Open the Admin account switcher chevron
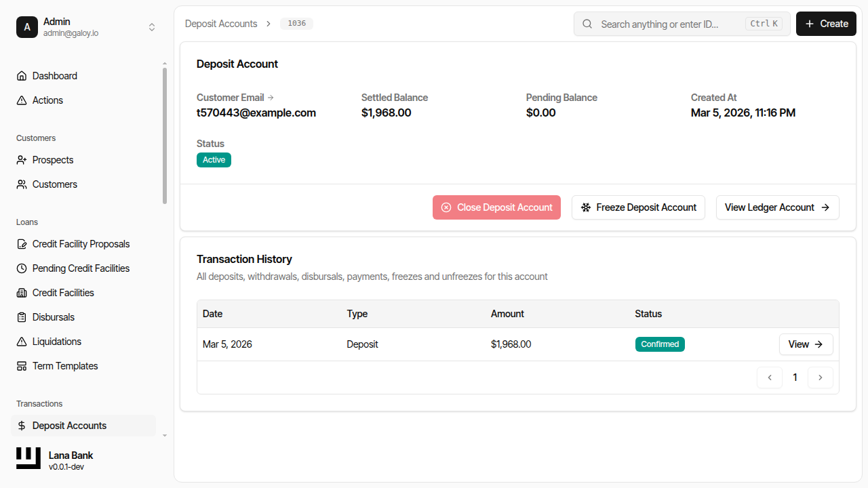The height and width of the screenshot is (488, 868). [152, 27]
